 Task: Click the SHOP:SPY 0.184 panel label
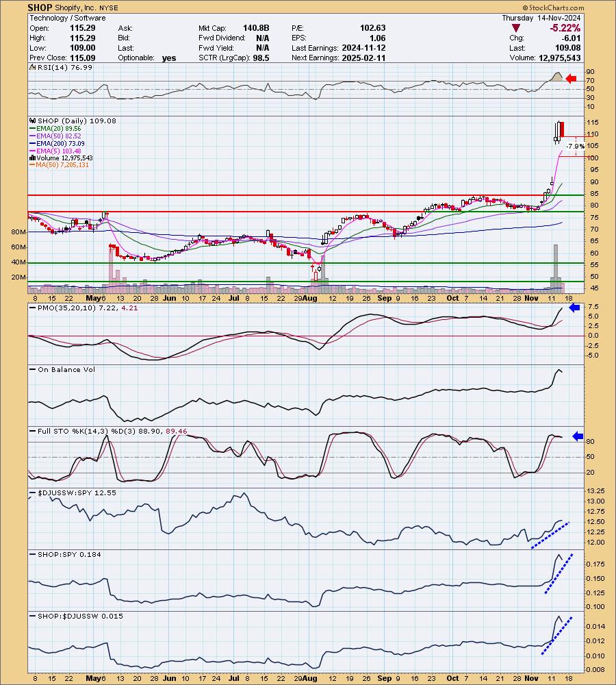pos(69,554)
